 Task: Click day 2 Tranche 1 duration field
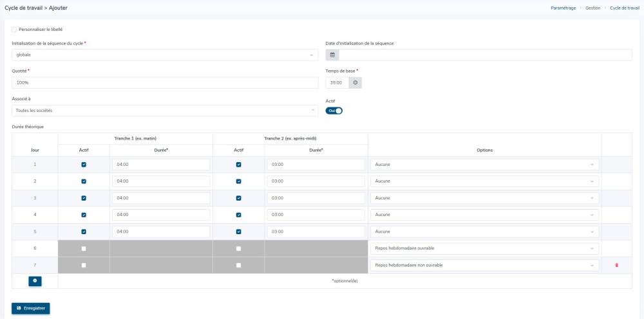161,181
